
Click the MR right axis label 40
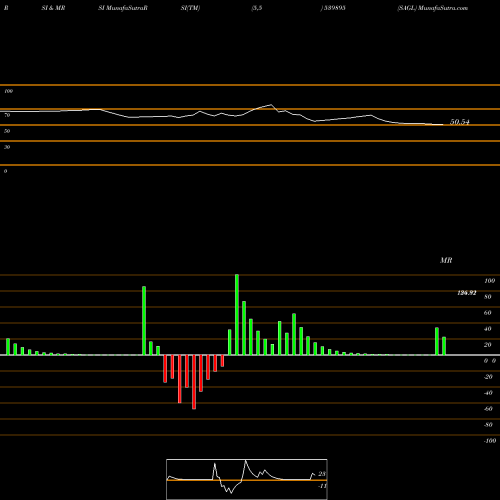click(488, 329)
